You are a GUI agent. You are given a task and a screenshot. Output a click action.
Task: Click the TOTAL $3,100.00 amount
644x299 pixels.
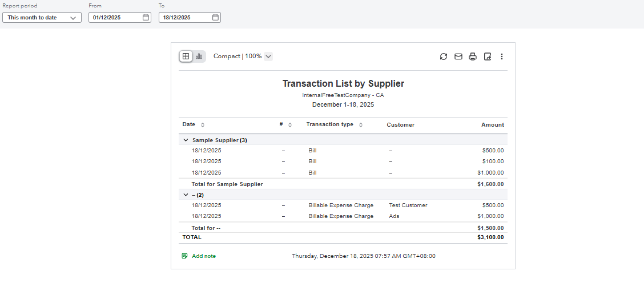pyautogui.click(x=490, y=237)
